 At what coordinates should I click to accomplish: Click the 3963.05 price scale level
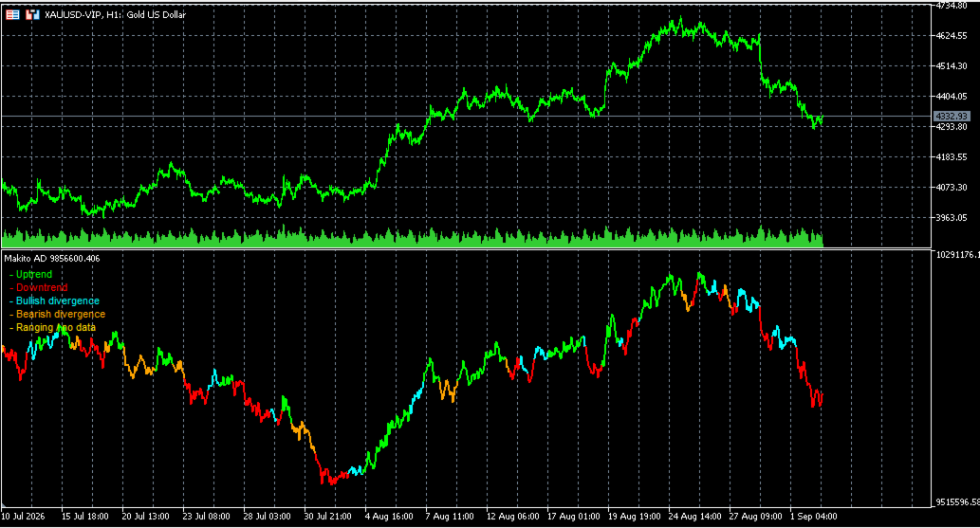pyautogui.click(x=952, y=217)
